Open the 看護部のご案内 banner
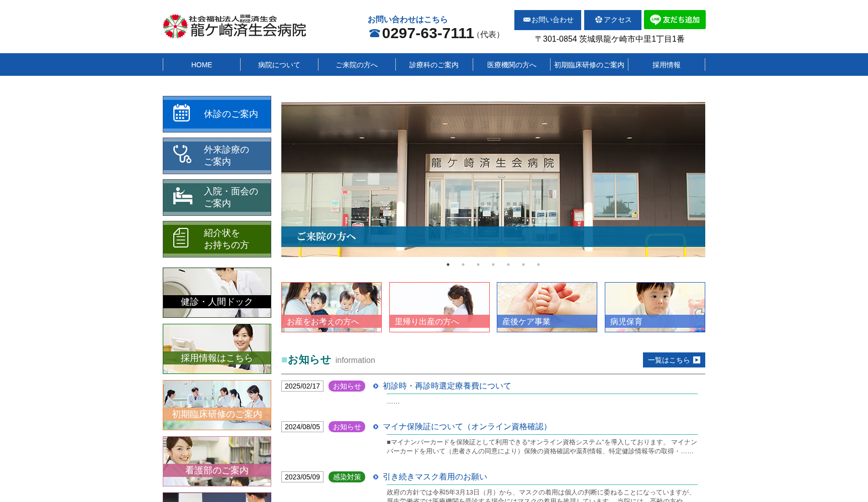The height and width of the screenshot is (502, 868). pyautogui.click(x=217, y=461)
